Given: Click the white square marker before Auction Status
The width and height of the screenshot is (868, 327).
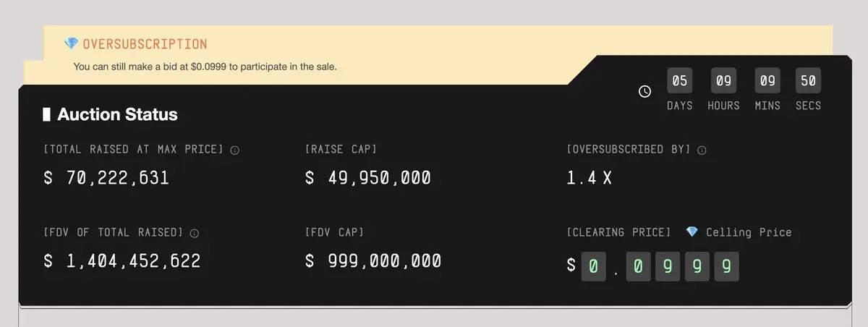Looking at the screenshot, I should [47, 114].
